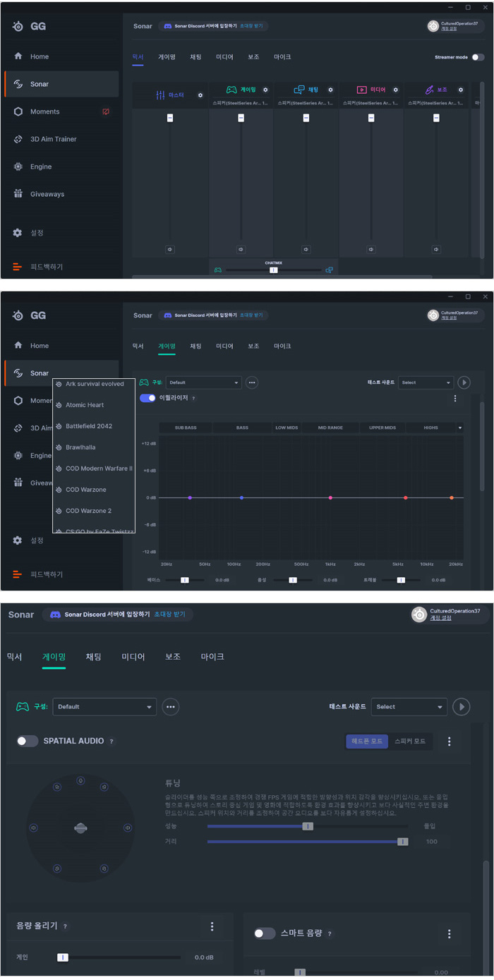
Task: Open the three-dot menu of the 이퀄라이저 section
Action: [x=455, y=399]
